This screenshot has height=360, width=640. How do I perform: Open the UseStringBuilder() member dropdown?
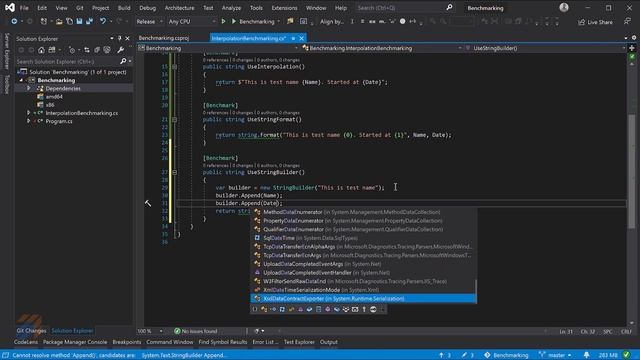pos(545,48)
